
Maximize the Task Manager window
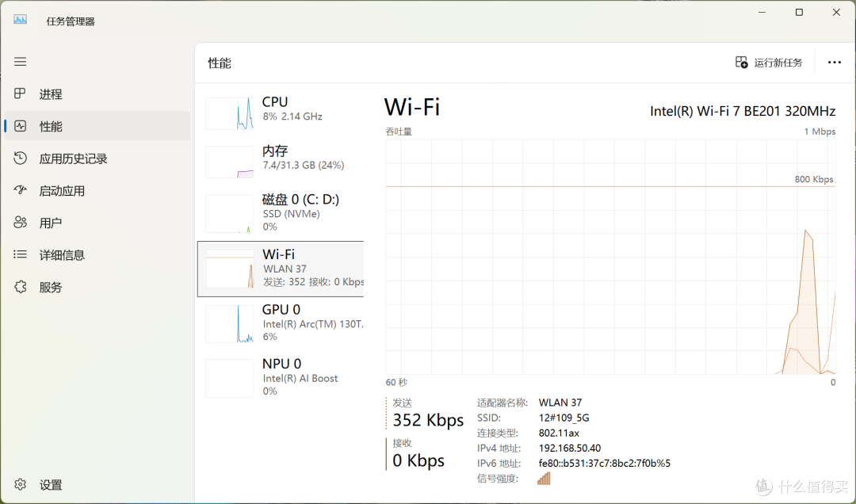[x=799, y=12]
